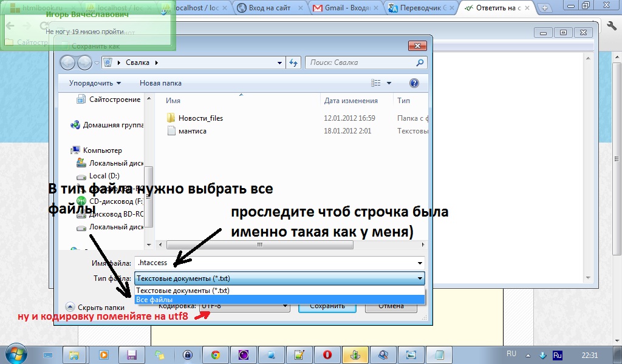
Task: Click the Сохранить button
Action: [x=327, y=306]
